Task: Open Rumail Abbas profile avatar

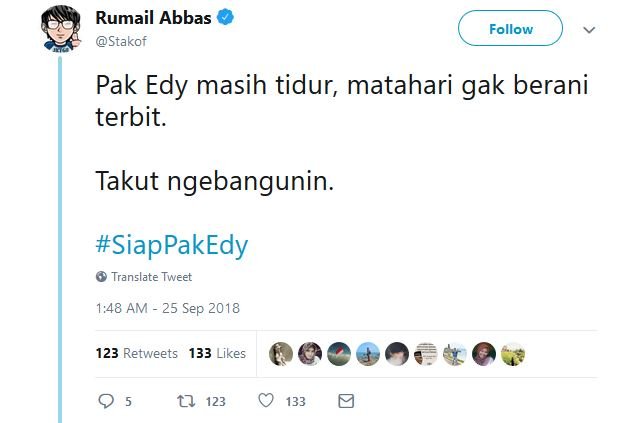Action: pos(61,28)
